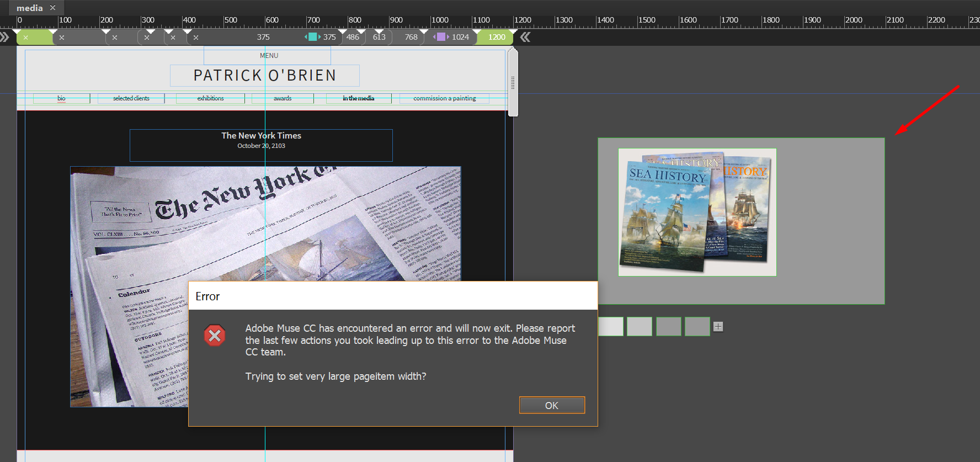Click the teal swatch beside 375
This screenshot has width=980, height=462.
[313, 37]
